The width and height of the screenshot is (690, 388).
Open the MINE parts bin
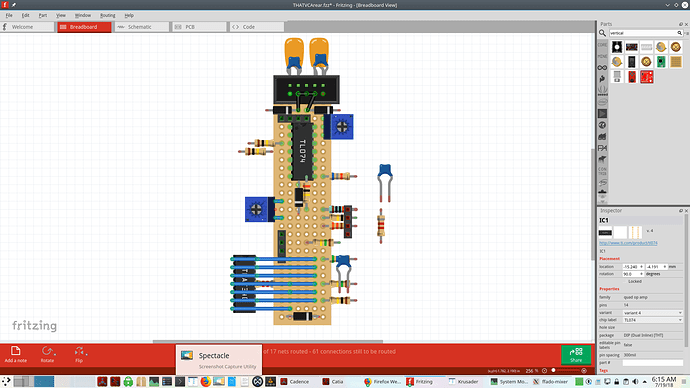pyautogui.click(x=602, y=56)
